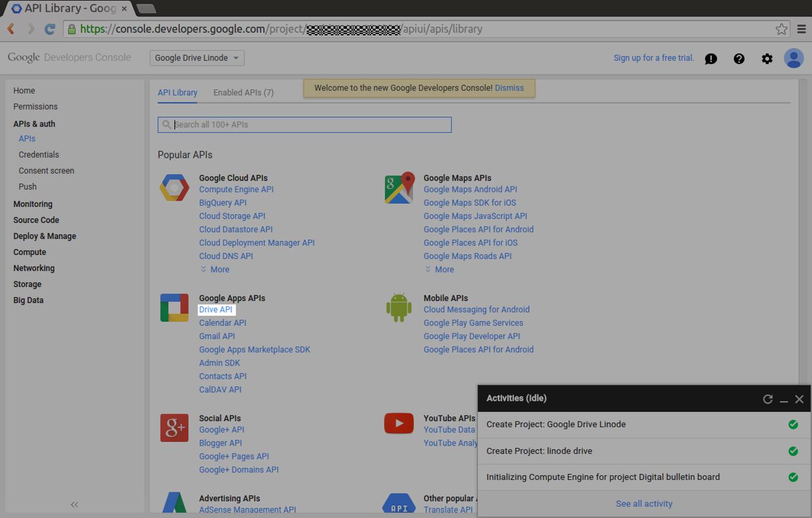The width and height of the screenshot is (812, 518).
Task: Expand More under Google Cloud APIs
Action: pyautogui.click(x=215, y=270)
